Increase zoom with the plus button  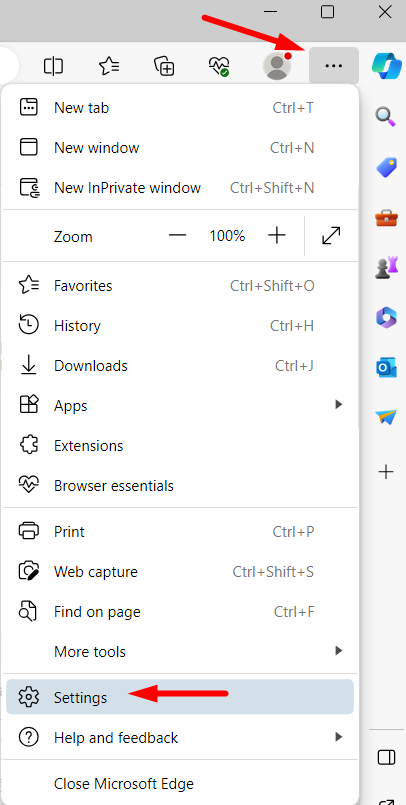click(277, 236)
